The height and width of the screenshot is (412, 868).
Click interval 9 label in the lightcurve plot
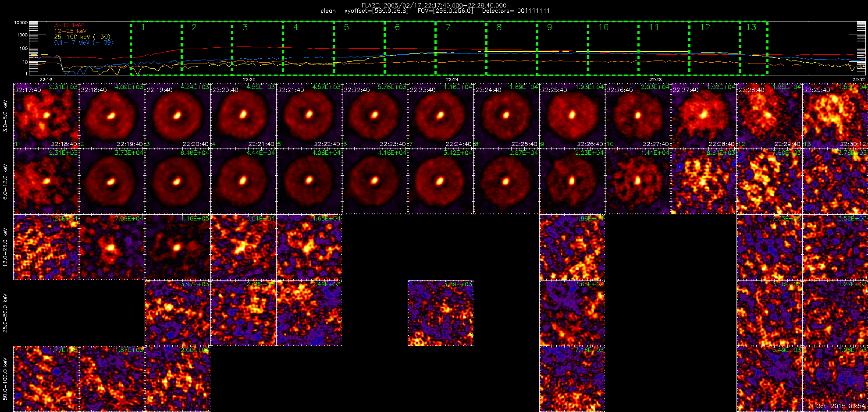(549, 27)
